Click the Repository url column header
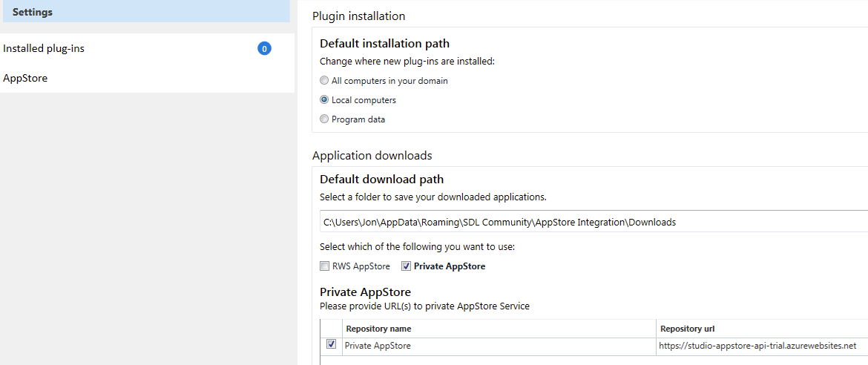Image resolution: width=868 pixels, height=365 pixels. click(x=762, y=329)
